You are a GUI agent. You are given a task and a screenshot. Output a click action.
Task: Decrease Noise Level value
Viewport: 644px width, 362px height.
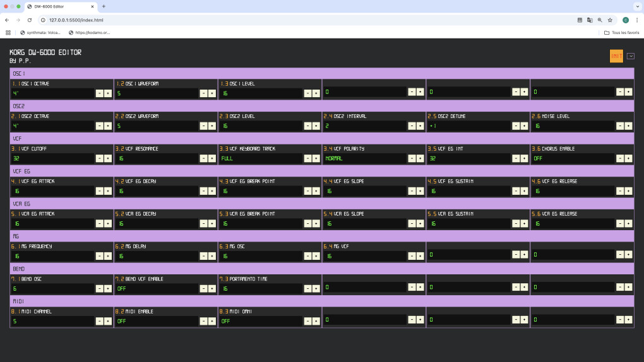[x=620, y=126]
